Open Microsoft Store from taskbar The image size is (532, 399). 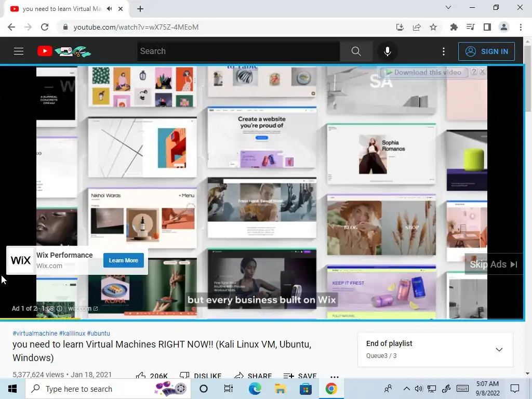pyautogui.click(x=305, y=389)
